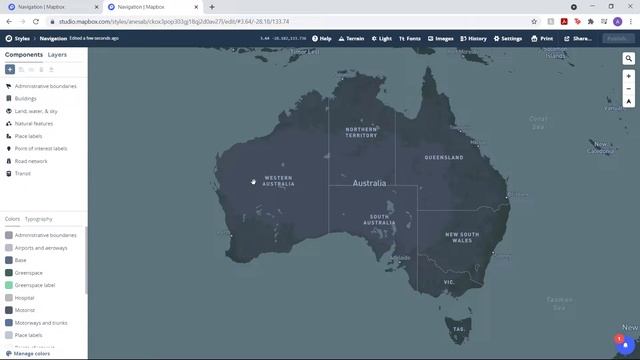Select the Colors tab
This screenshot has height=360, width=640.
click(12, 219)
